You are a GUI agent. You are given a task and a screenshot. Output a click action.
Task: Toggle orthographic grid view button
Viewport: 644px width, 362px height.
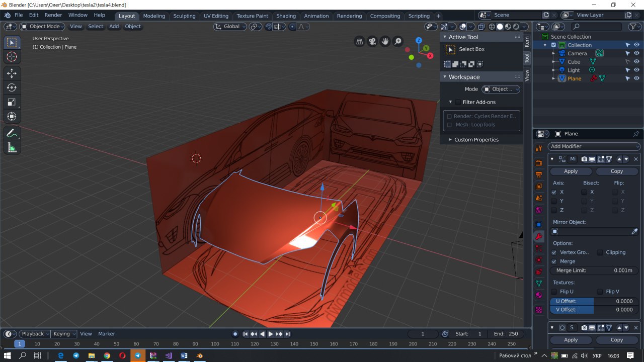tap(359, 42)
